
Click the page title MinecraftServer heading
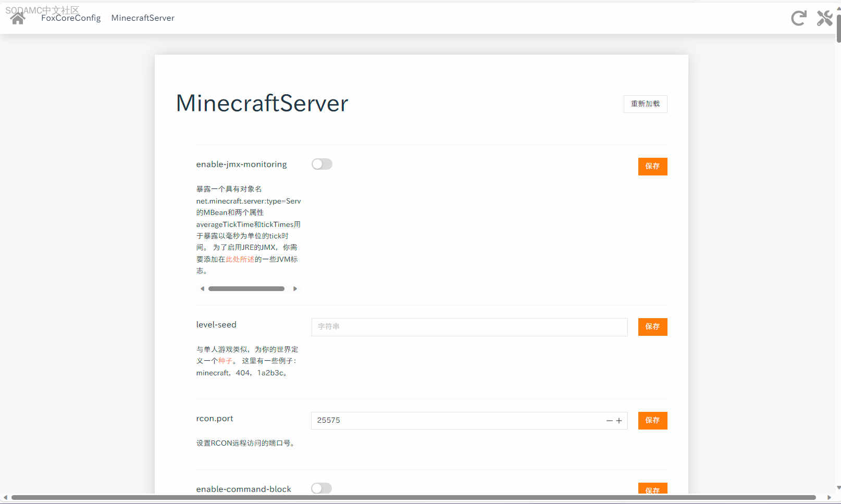click(262, 103)
